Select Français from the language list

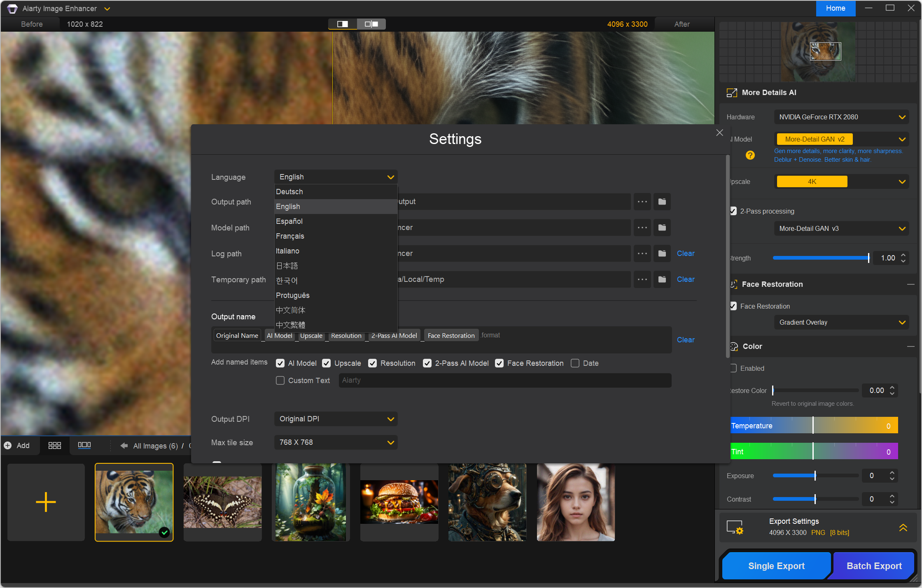[290, 236]
